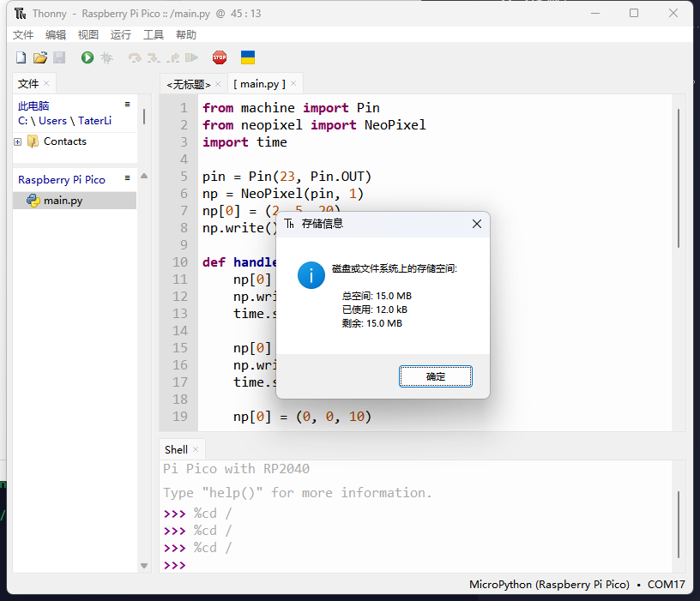Open the 工具 menu
Viewport: 700px width, 601px height.
pos(153,35)
